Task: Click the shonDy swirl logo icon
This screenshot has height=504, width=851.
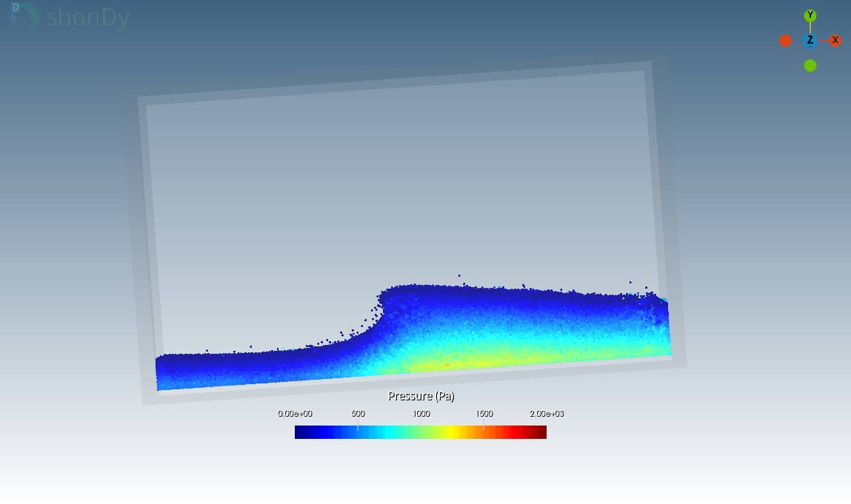Action: click(23, 16)
